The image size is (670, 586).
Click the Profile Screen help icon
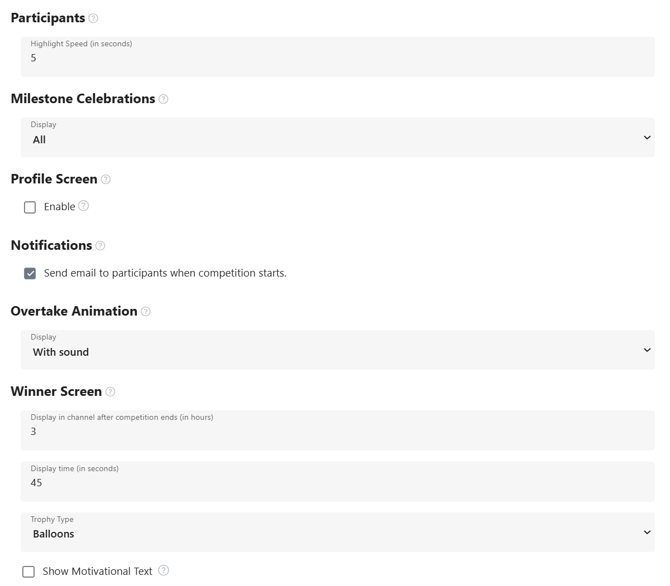click(x=106, y=180)
